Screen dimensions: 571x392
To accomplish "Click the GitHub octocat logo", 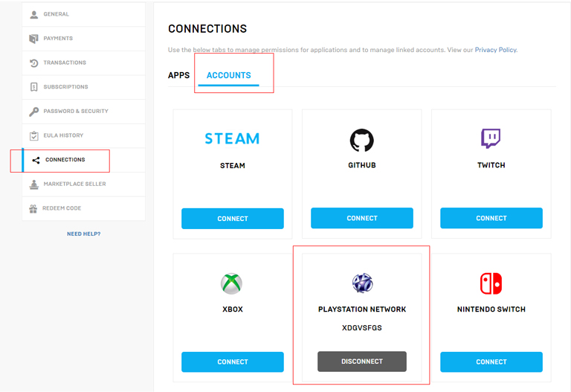I will (x=362, y=140).
